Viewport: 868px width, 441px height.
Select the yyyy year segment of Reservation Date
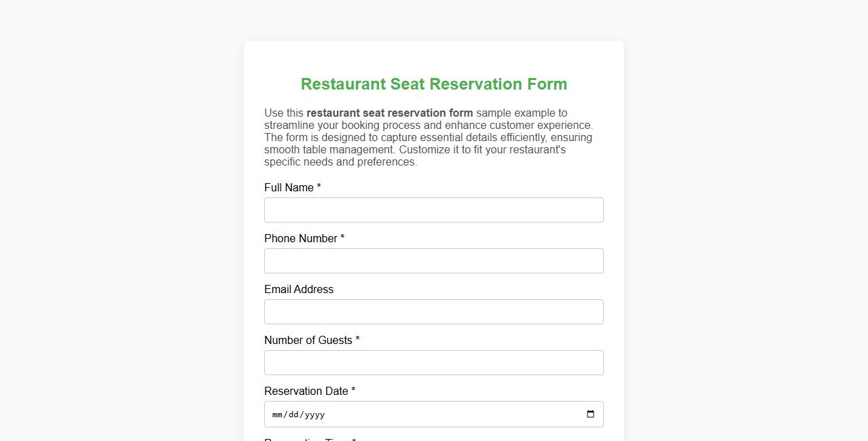[x=315, y=414]
